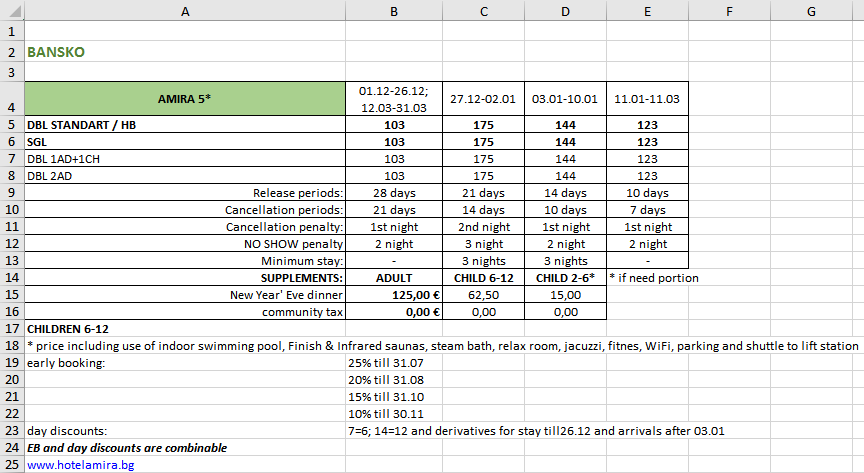Viewport: 864px width, 473px height.
Task: Select the 2nd night penalty cell
Action: pos(483,227)
